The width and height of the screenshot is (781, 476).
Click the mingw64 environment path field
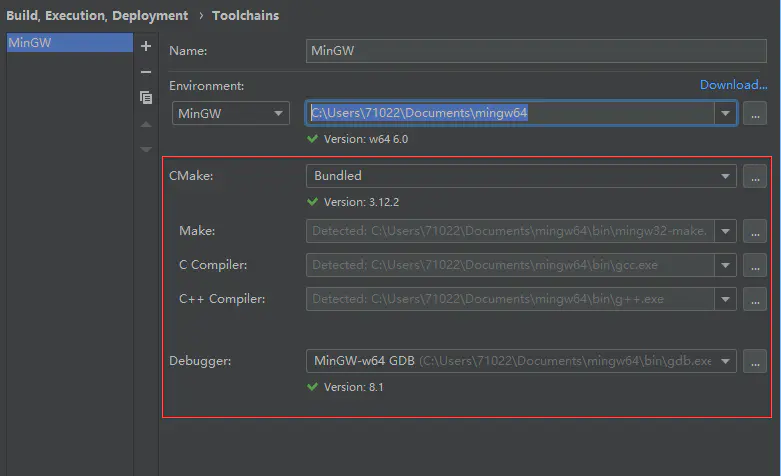point(510,114)
